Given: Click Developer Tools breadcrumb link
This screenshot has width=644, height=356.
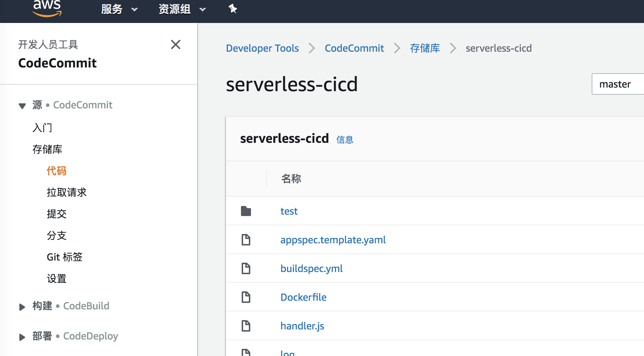Looking at the screenshot, I should (x=262, y=48).
